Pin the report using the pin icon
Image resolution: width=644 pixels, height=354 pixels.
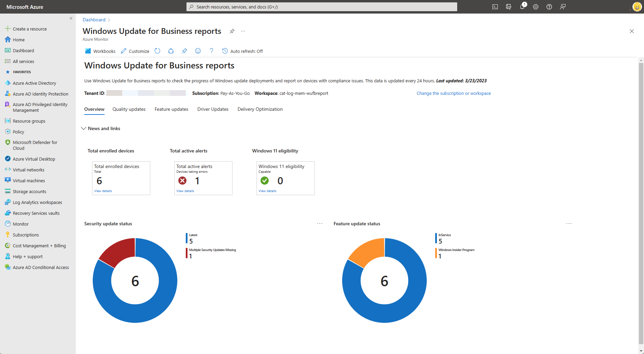[x=184, y=51]
